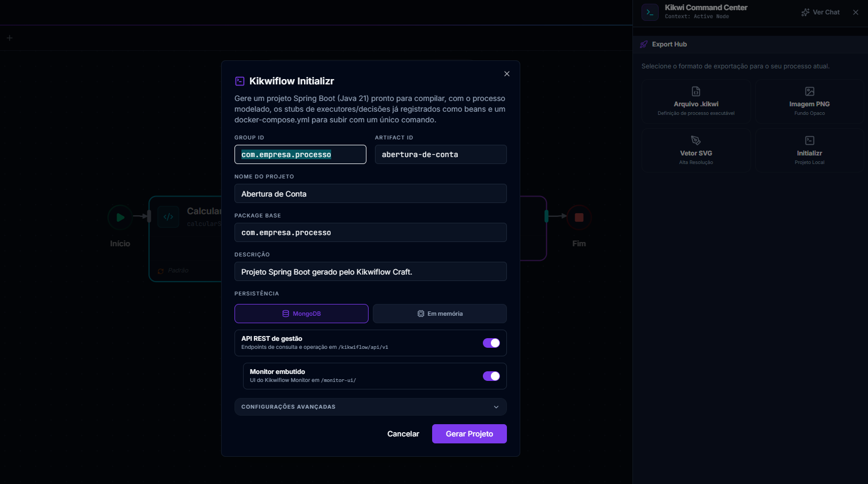868x484 pixels.
Task: Edit the Descrição field
Action: [371, 271]
